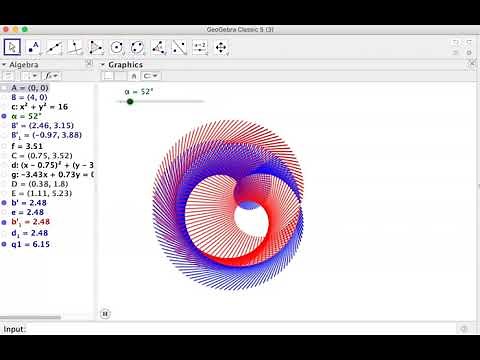
Task: Select the Reflect about Line tool
Action: pyautogui.click(x=179, y=47)
